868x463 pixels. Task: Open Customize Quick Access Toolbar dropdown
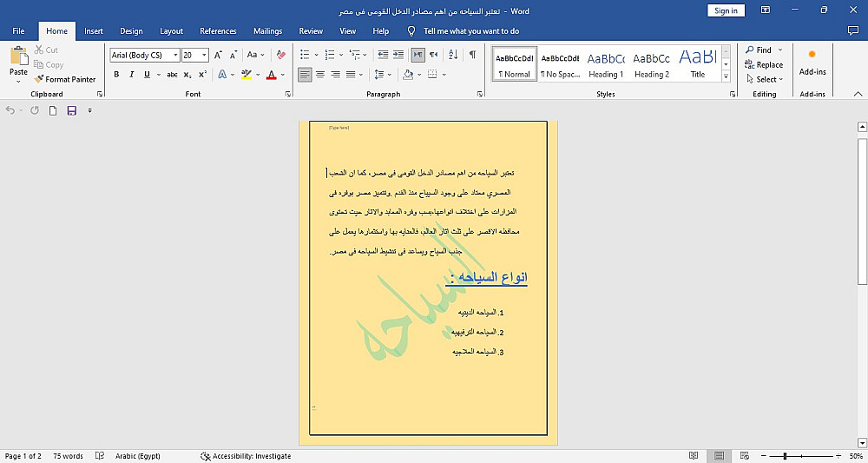(89, 111)
